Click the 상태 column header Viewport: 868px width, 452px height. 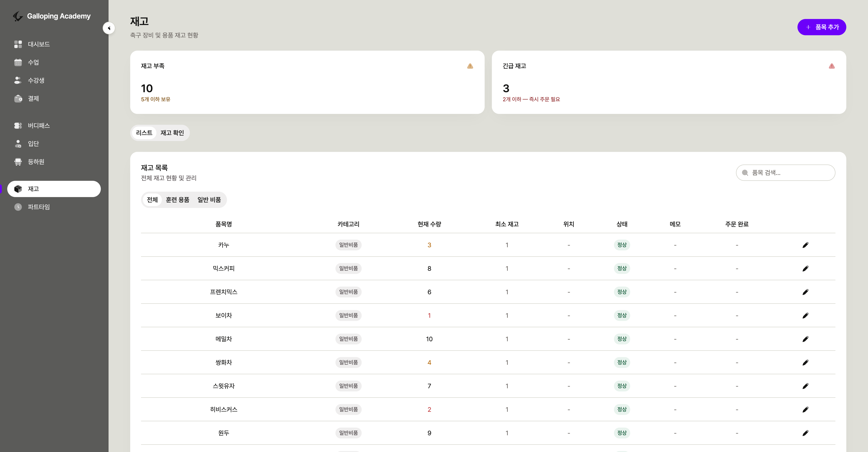622,224
